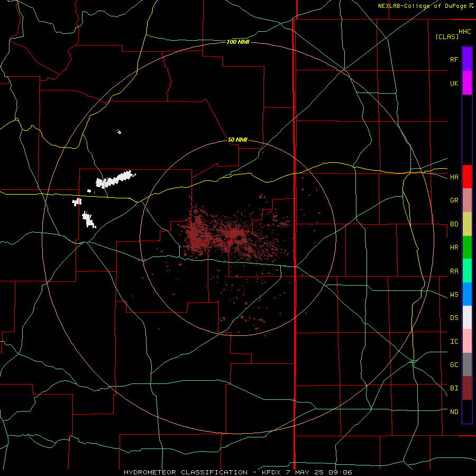Select the light pink IC legend swatch

coord(467,341)
